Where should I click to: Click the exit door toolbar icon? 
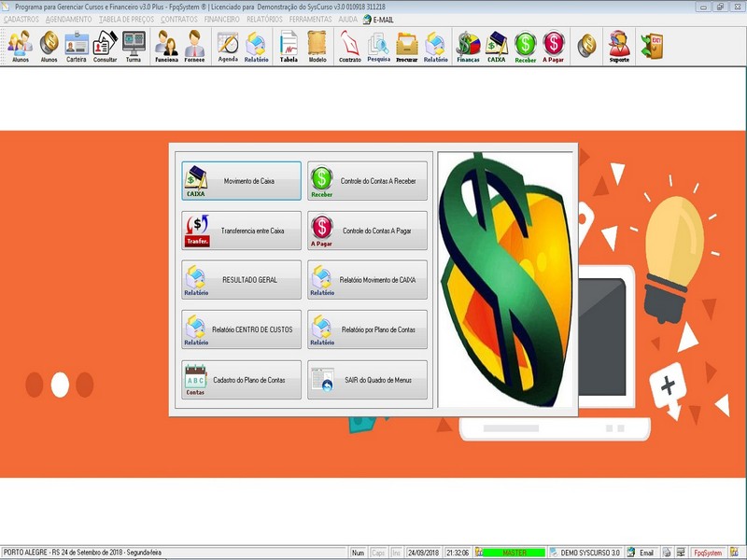click(652, 46)
